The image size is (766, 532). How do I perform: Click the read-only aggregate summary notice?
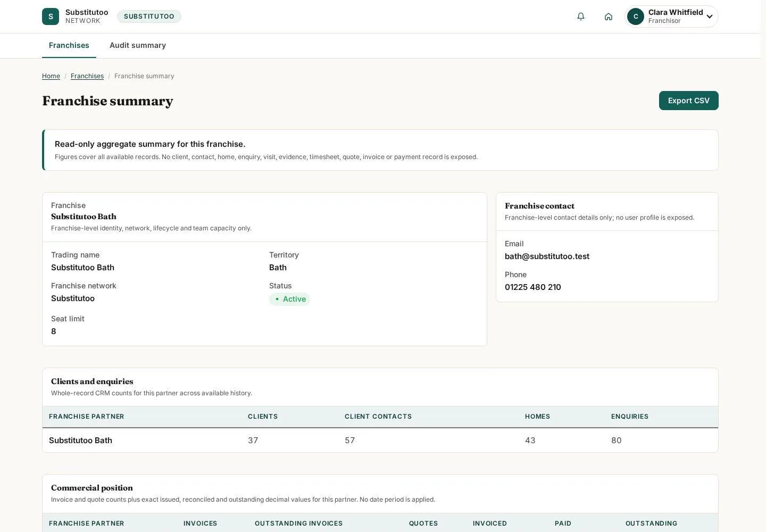point(380,150)
